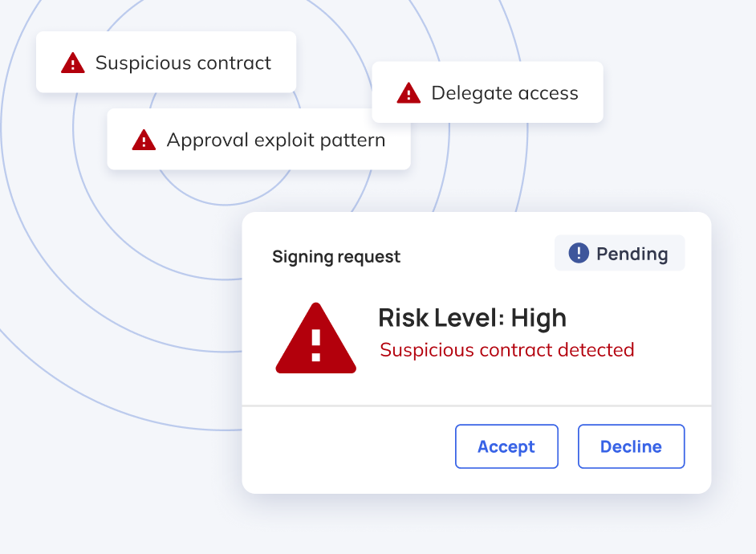
Task: Click the exclamation circle icon in Pending badge
Action: click(x=579, y=254)
